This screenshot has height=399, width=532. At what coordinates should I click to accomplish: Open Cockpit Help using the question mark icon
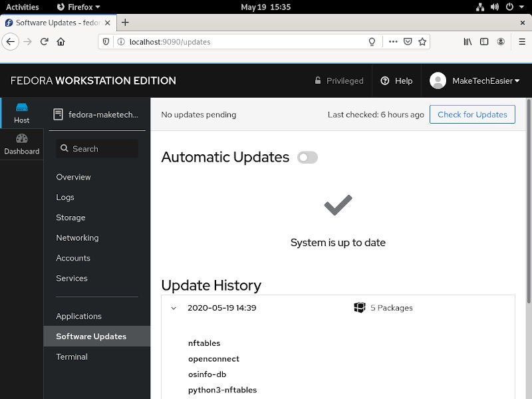point(386,80)
